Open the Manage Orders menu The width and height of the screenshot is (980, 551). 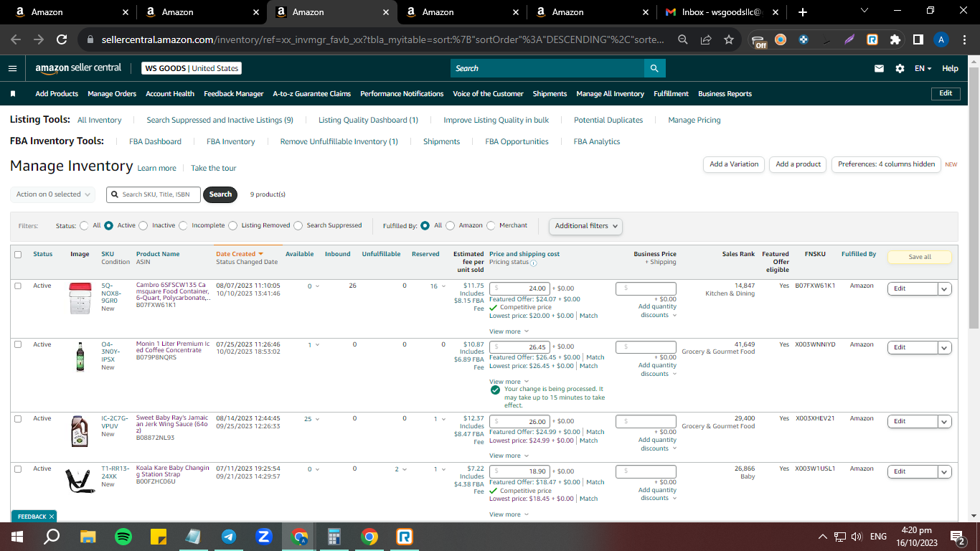tap(112, 94)
